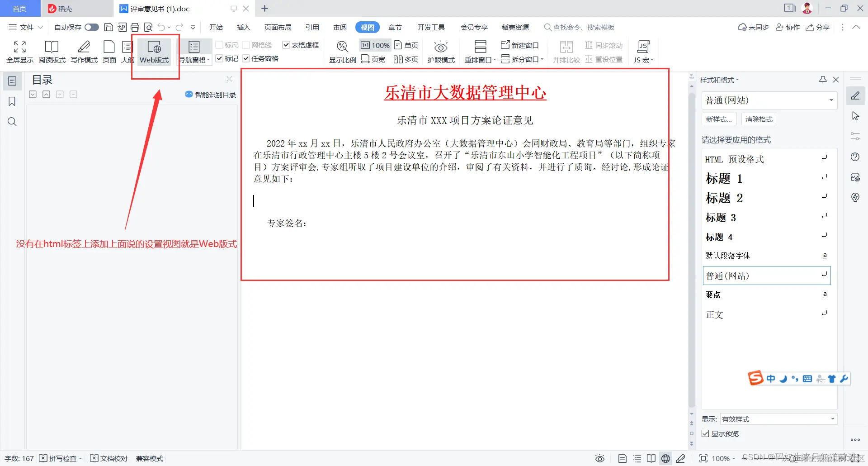Click the 清除格式 button
868x466 pixels.
(x=759, y=119)
